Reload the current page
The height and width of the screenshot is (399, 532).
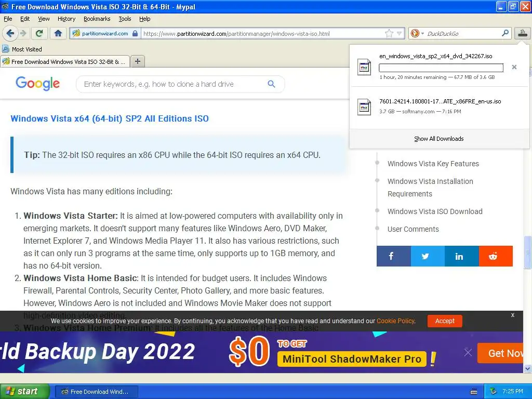(x=39, y=33)
